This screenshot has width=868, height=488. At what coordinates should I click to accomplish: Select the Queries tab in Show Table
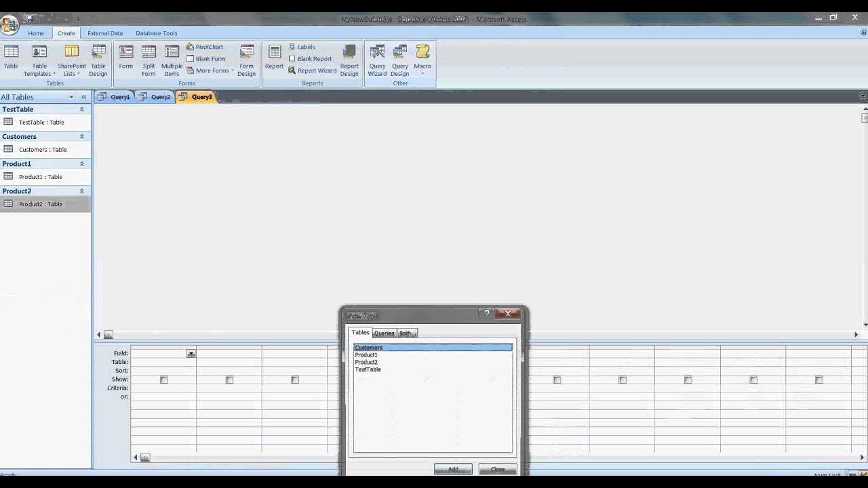pos(384,333)
